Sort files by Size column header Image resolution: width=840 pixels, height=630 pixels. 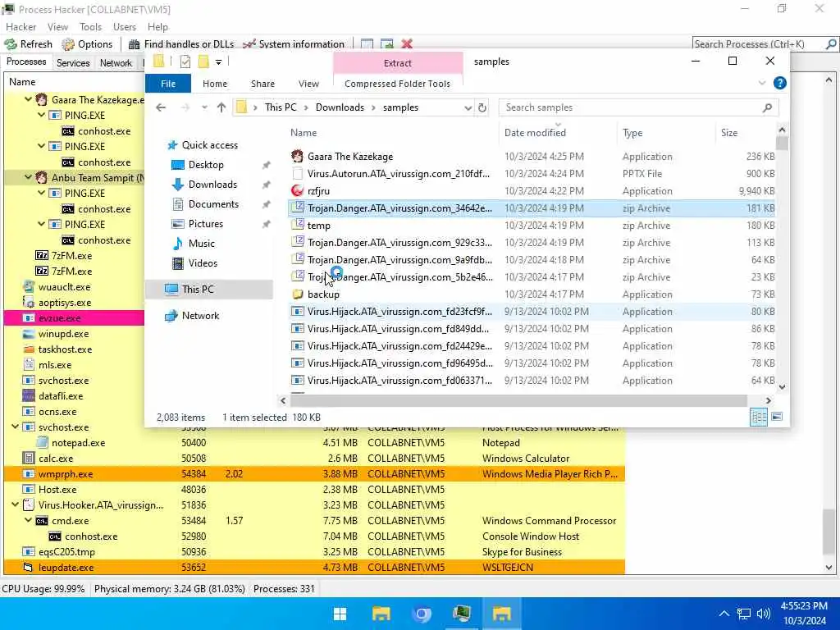pyautogui.click(x=745, y=132)
